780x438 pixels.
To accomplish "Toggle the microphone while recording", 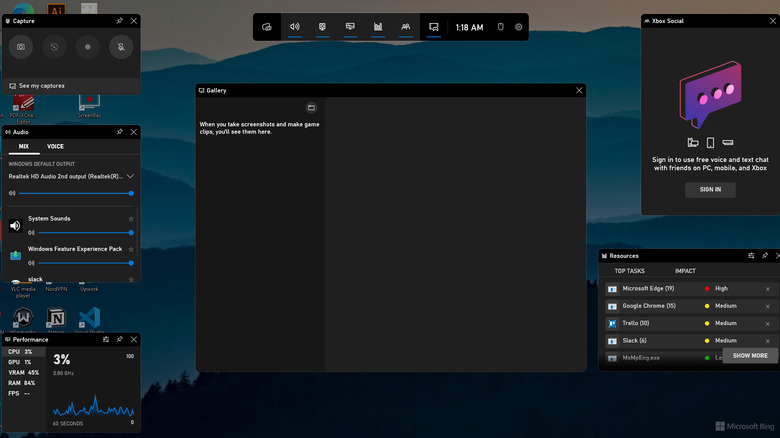I will coord(121,47).
